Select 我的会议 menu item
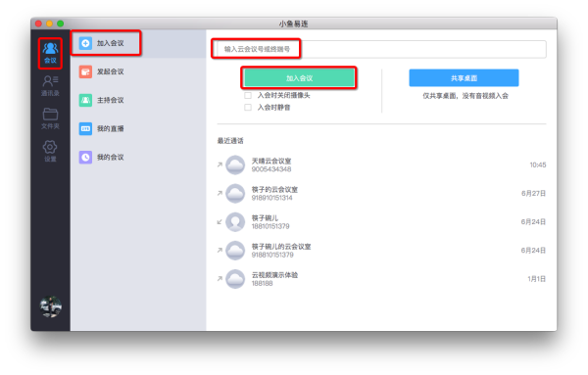 click(138, 157)
